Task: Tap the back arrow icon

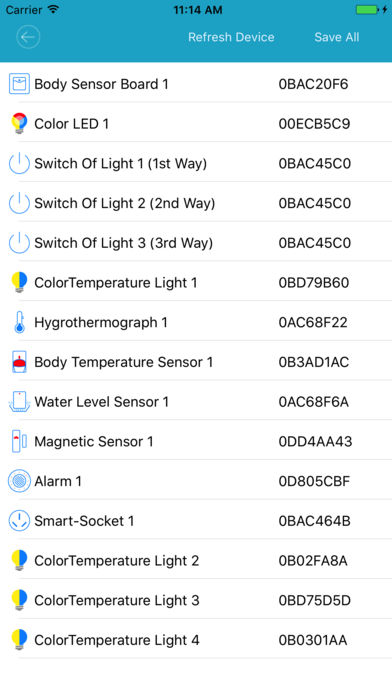Action: [x=28, y=37]
